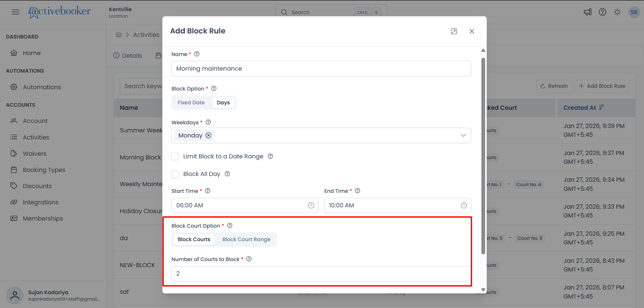This screenshot has height=308, width=644.
Task: Choose Block Court Range option
Action: (x=246, y=239)
